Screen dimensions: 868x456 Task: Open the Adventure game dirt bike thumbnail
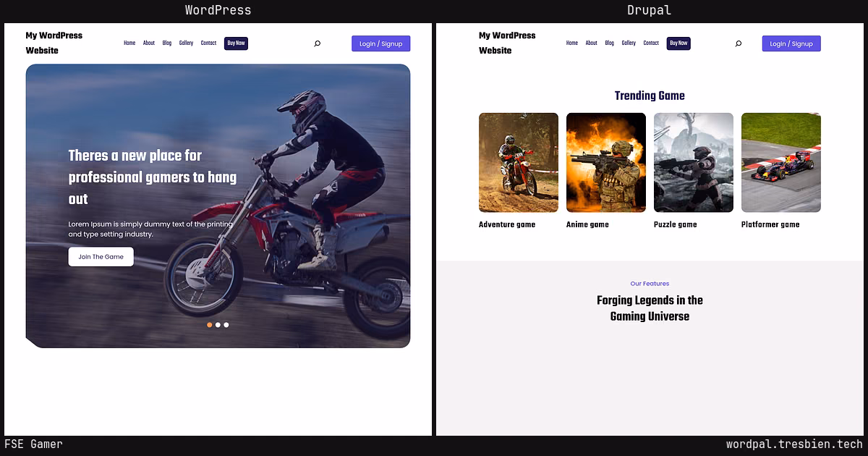(x=519, y=162)
